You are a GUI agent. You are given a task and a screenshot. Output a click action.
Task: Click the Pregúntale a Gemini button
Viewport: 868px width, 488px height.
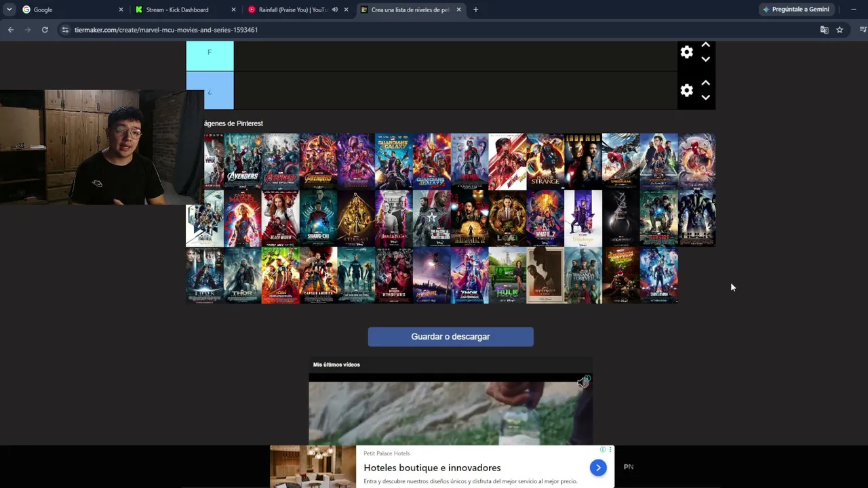pos(796,9)
